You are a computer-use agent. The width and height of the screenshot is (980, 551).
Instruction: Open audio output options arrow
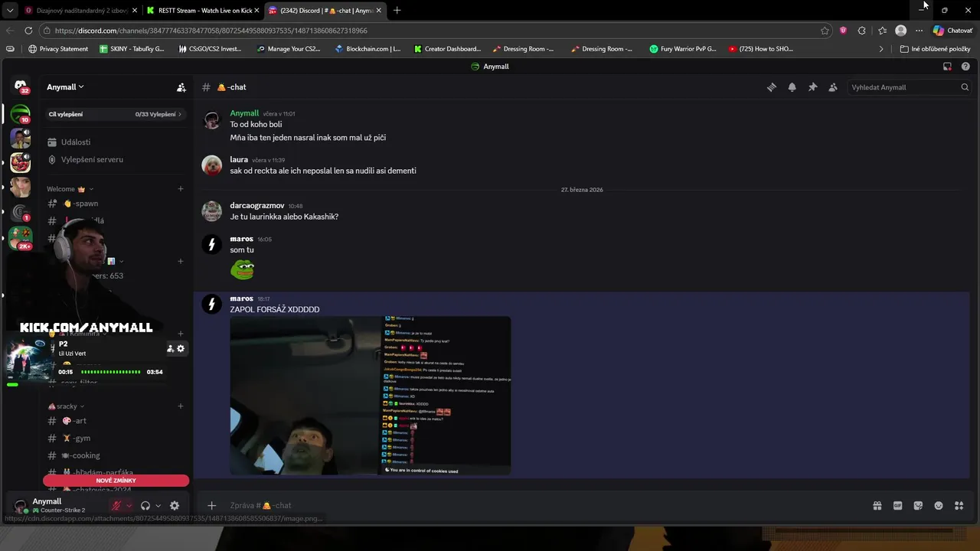[158, 506]
